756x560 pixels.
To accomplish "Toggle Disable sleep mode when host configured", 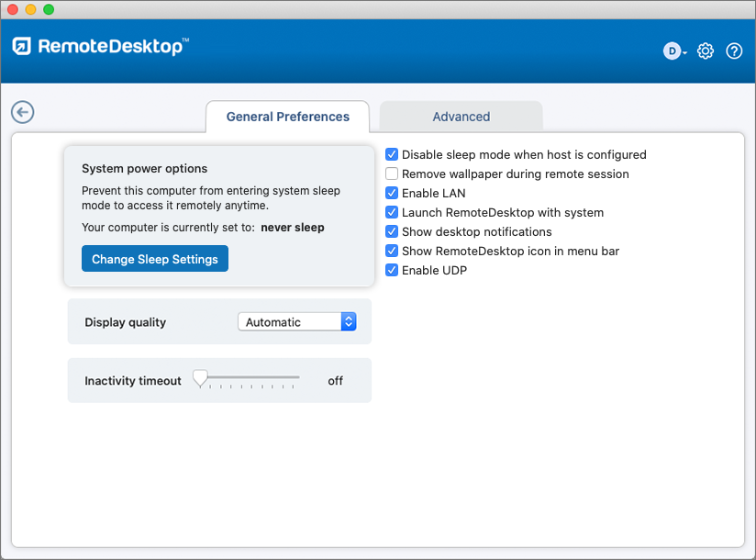I will point(392,154).
